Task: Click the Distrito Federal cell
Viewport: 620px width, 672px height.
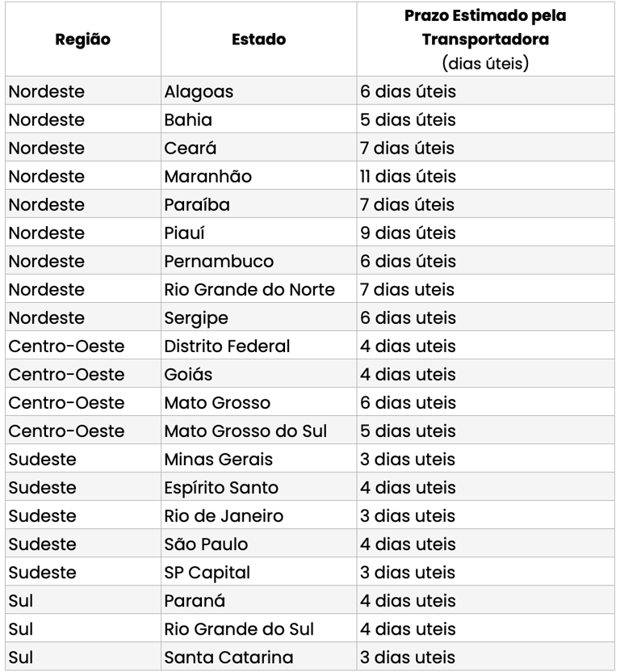Action: (x=227, y=346)
